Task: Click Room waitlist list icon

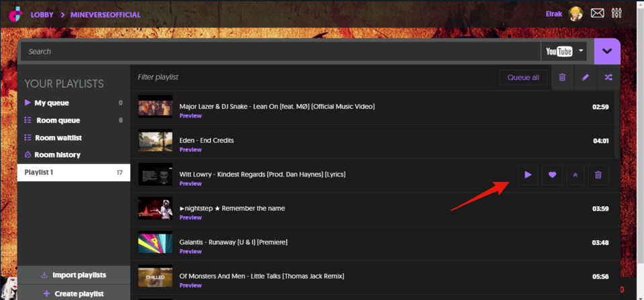Action: click(x=28, y=138)
